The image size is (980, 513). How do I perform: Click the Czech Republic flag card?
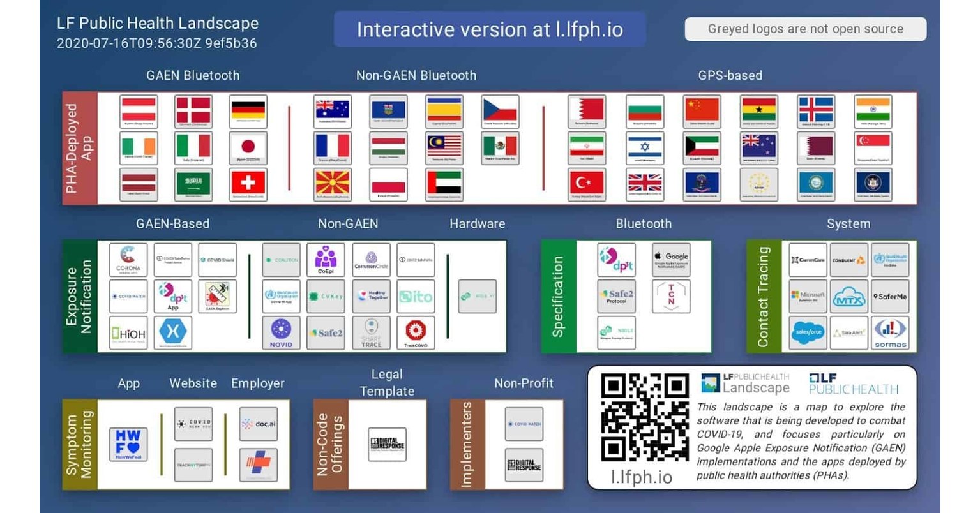500,111
